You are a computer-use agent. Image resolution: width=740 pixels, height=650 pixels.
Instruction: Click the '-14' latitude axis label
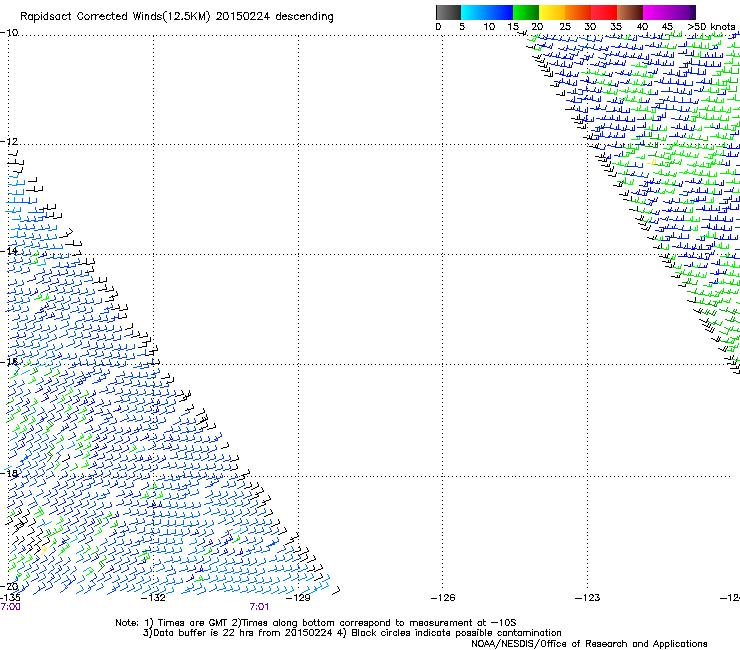pos(9,251)
